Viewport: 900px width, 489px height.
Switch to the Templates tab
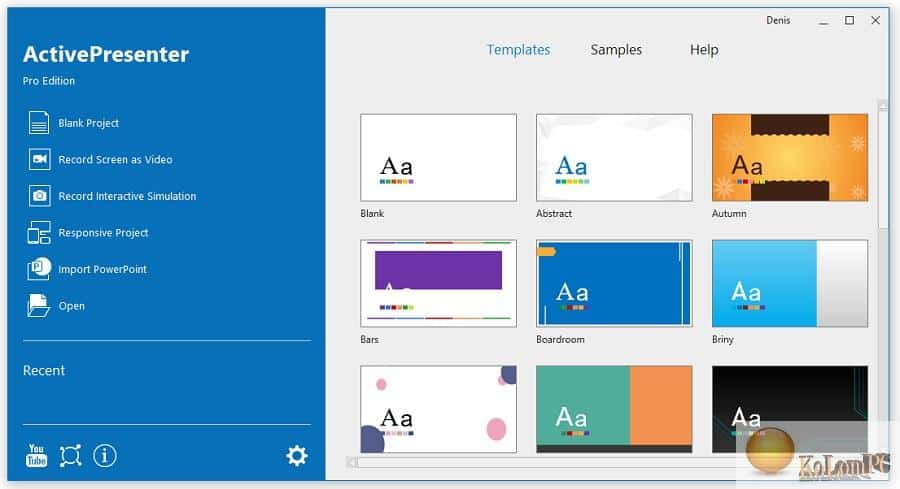click(518, 50)
